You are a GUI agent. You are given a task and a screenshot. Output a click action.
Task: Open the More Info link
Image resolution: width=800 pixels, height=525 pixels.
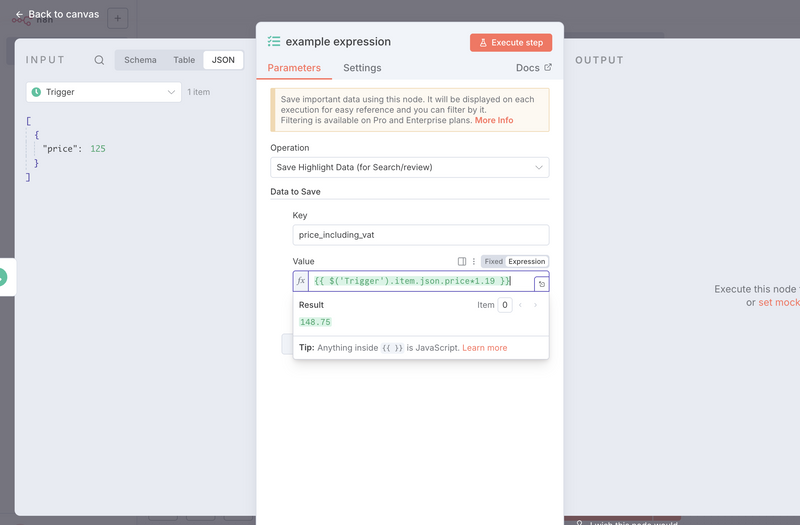[x=494, y=120]
